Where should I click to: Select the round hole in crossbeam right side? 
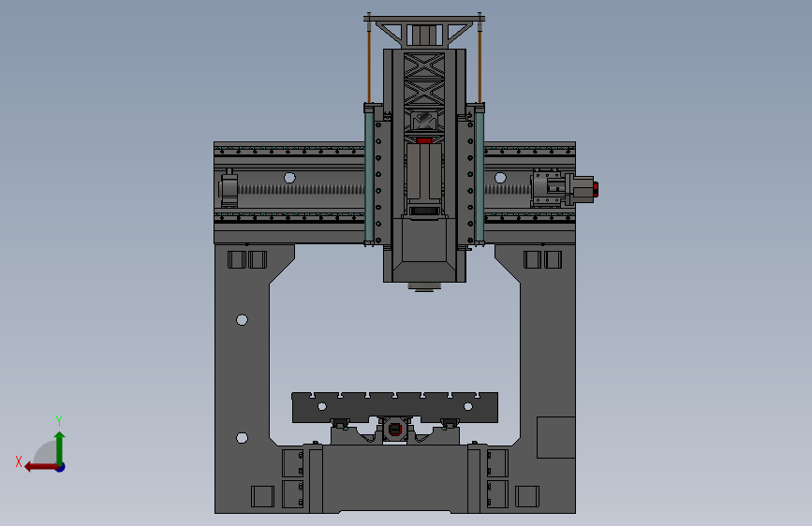(x=500, y=178)
